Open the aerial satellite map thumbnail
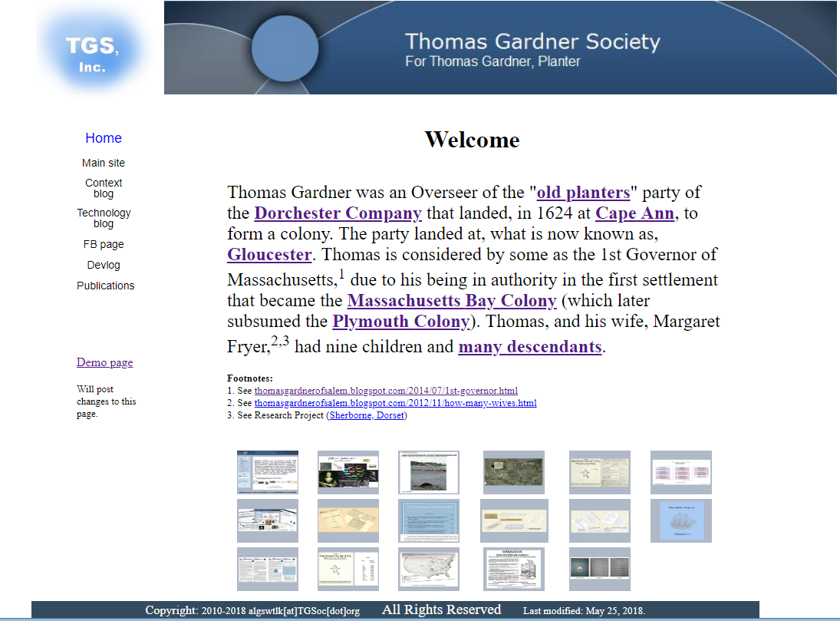Viewport: 840px width, 621px height. click(513, 472)
